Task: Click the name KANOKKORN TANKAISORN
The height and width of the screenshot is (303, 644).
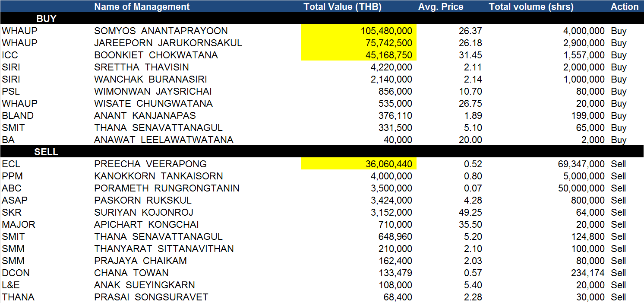Action: pyautogui.click(x=158, y=176)
